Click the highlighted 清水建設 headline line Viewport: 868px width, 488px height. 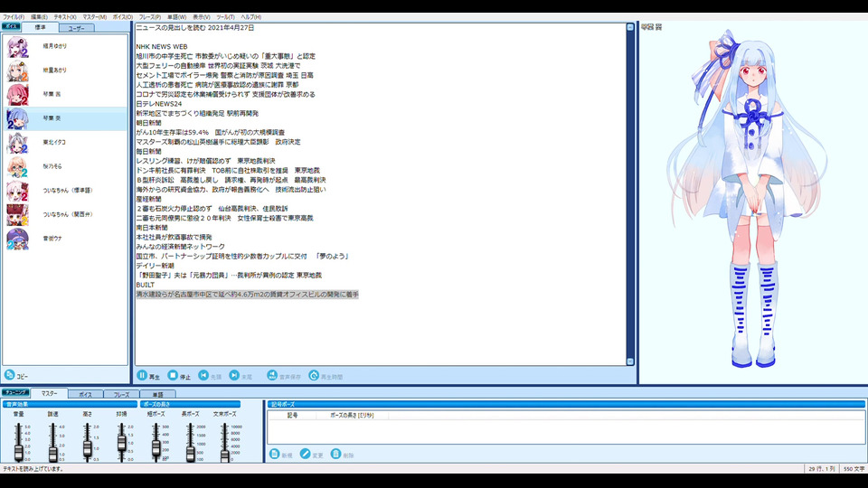248,295
